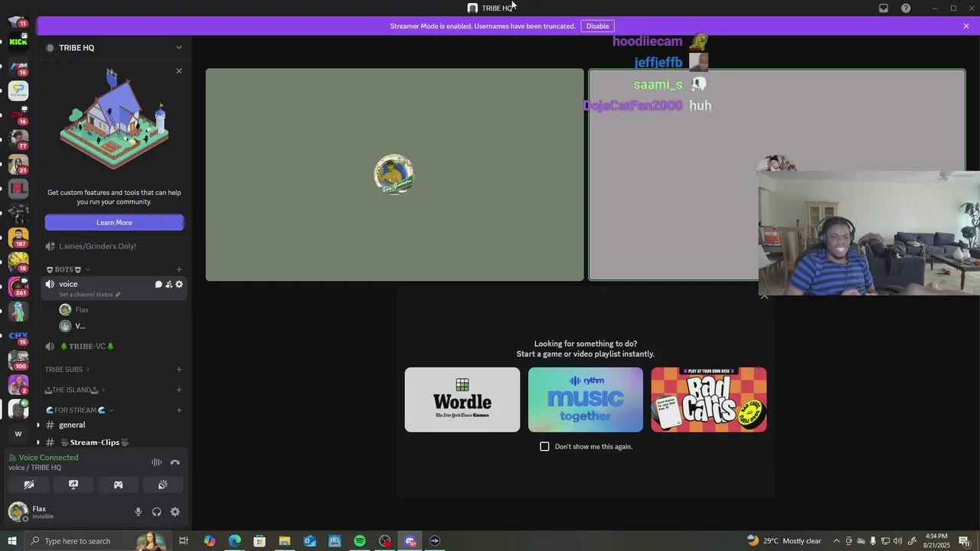The width and height of the screenshot is (980, 551).
Task: Launch rythm music together activity
Action: tap(586, 399)
